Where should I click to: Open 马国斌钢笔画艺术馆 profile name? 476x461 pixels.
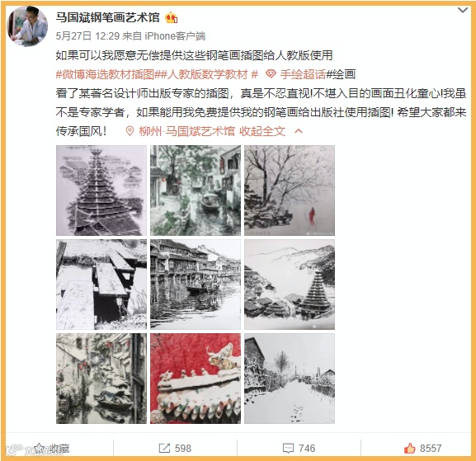tap(108, 17)
